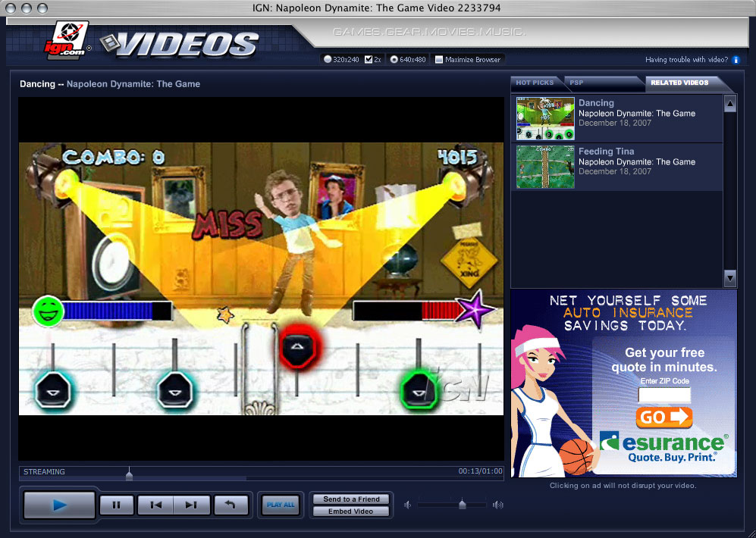Toggle the 2x size checkbox

(x=369, y=60)
